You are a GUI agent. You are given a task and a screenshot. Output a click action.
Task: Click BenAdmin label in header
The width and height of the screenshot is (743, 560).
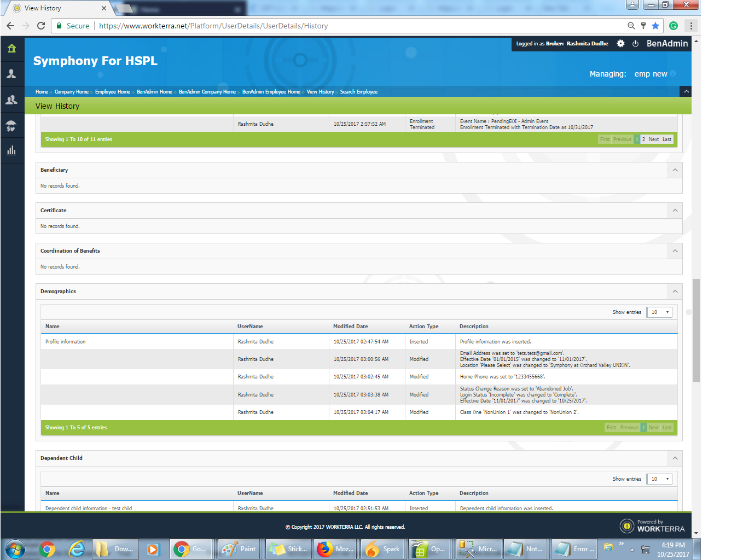pyautogui.click(x=667, y=44)
